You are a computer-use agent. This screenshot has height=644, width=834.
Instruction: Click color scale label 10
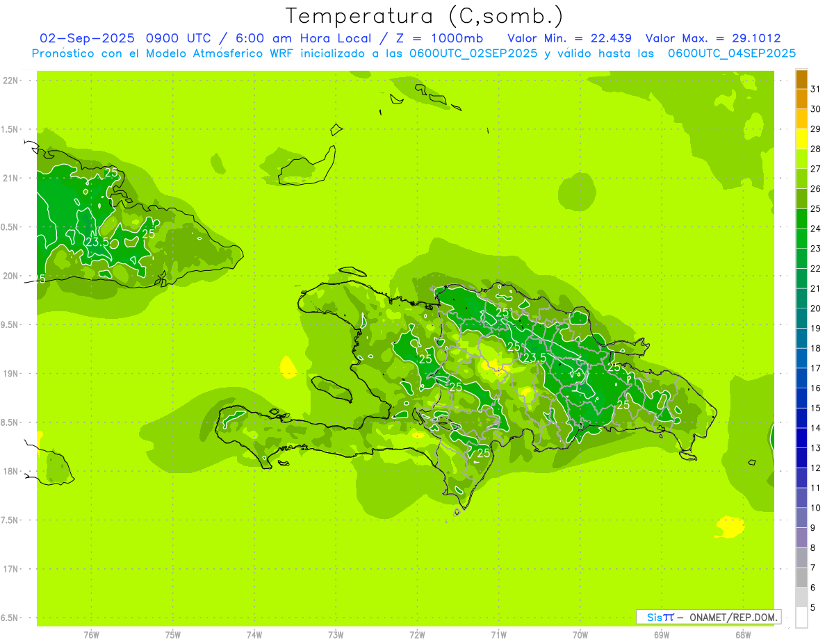815,508
